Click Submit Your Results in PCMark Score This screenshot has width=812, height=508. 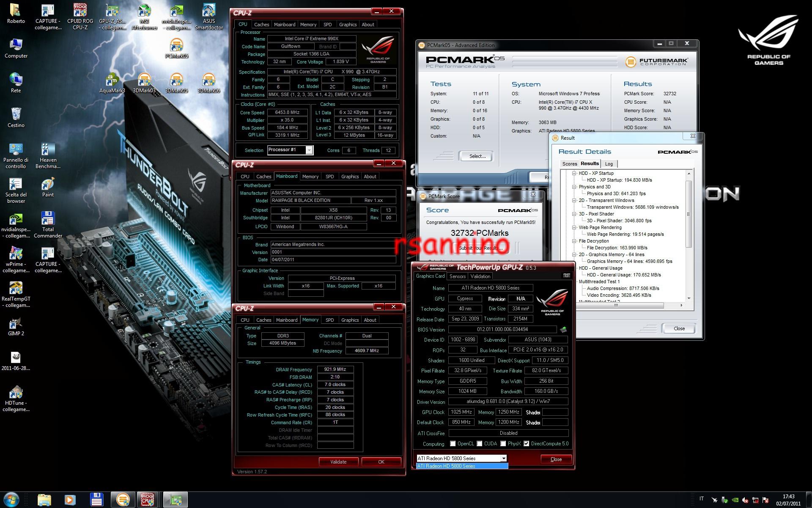[480, 248]
